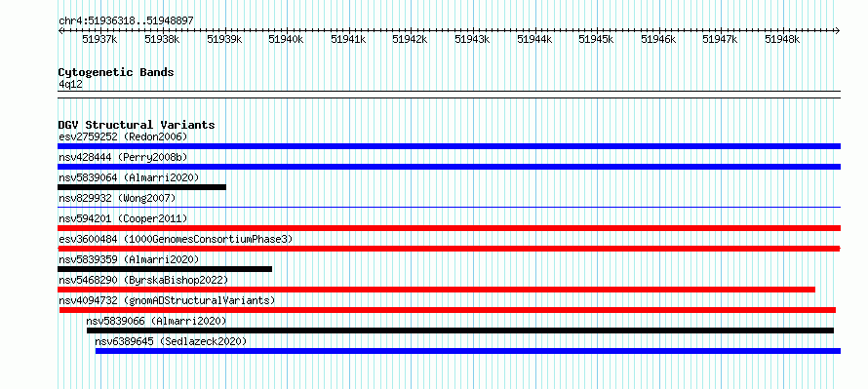Click the 51945k ruler tick label
The width and height of the screenshot is (868, 389).
click(x=597, y=39)
